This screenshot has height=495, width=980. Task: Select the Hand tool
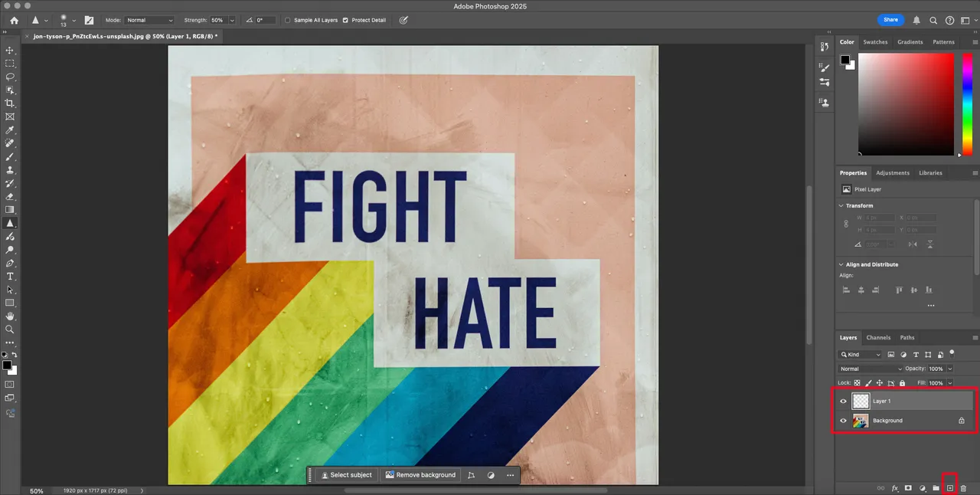click(x=10, y=316)
